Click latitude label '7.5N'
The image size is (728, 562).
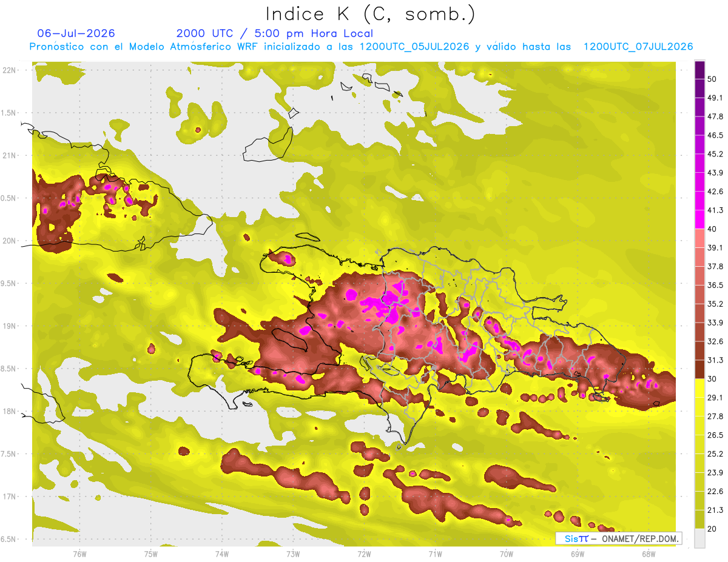9,454
